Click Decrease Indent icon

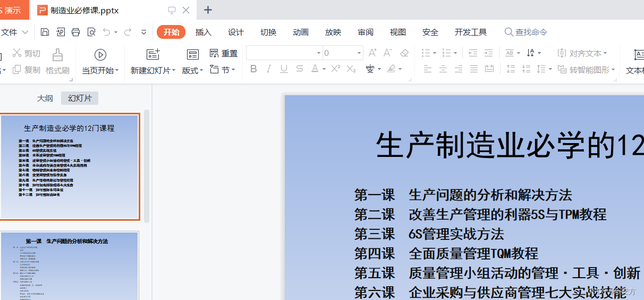(473, 53)
